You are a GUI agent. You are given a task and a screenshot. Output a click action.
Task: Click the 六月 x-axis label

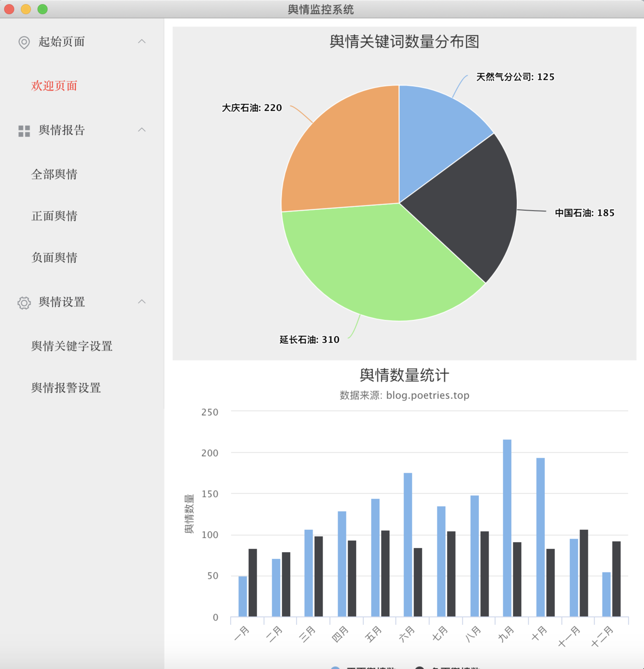pyautogui.click(x=407, y=634)
